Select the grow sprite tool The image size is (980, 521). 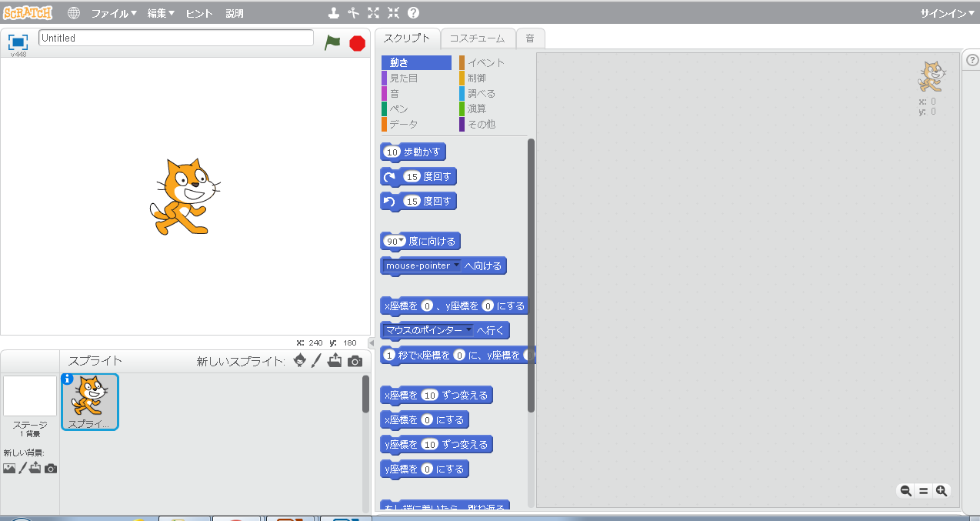click(x=373, y=13)
